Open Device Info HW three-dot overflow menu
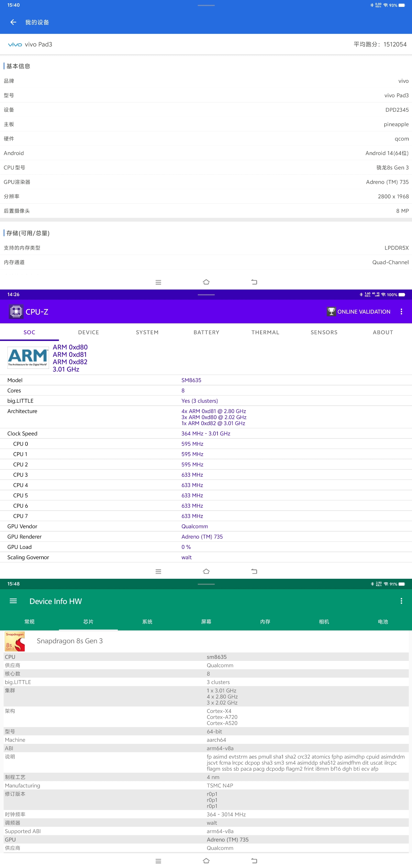Image resolution: width=412 pixels, height=868 pixels. pyautogui.click(x=401, y=601)
